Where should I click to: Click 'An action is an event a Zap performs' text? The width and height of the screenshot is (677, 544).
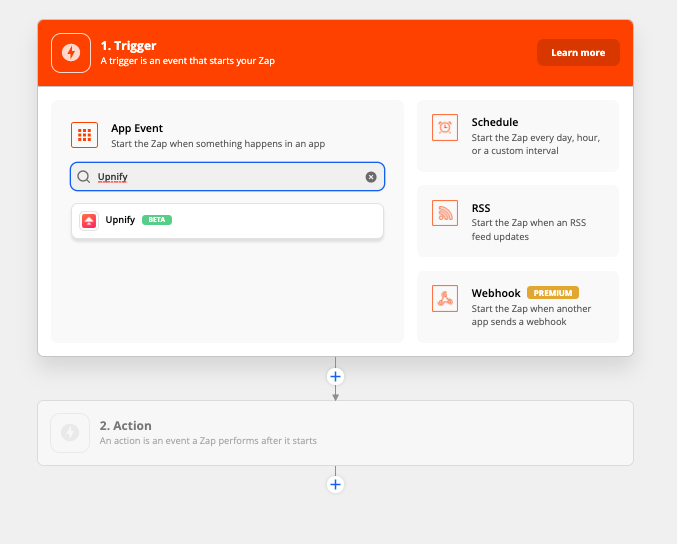click(x=208, y=441)
